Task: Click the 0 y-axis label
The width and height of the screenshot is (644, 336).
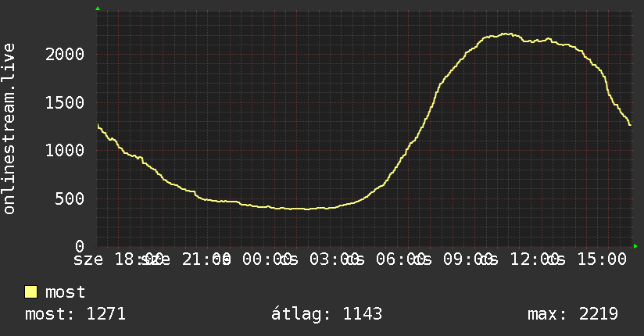Action: coord(80,246)
